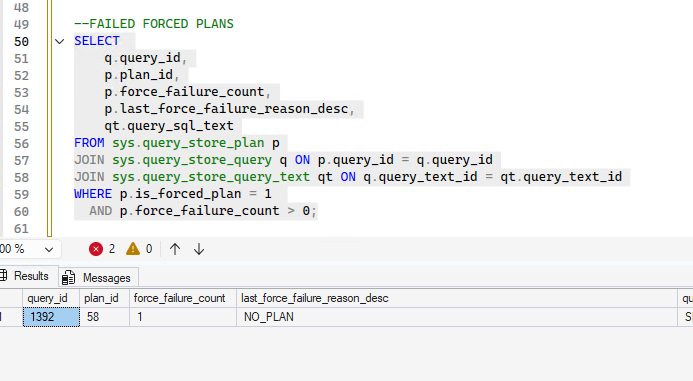
Task: Select result cell with plan_id 58
Action: click(104, 317)
